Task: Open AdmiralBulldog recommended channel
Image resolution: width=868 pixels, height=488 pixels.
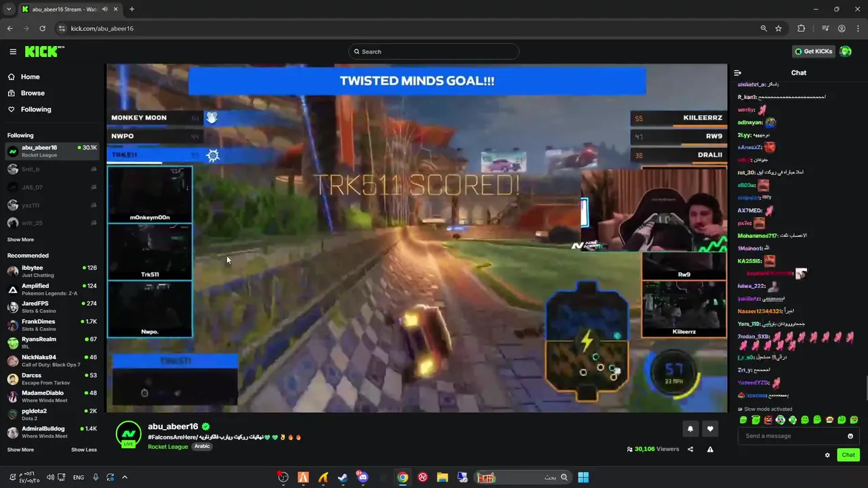Action: [x=52, y=432]
